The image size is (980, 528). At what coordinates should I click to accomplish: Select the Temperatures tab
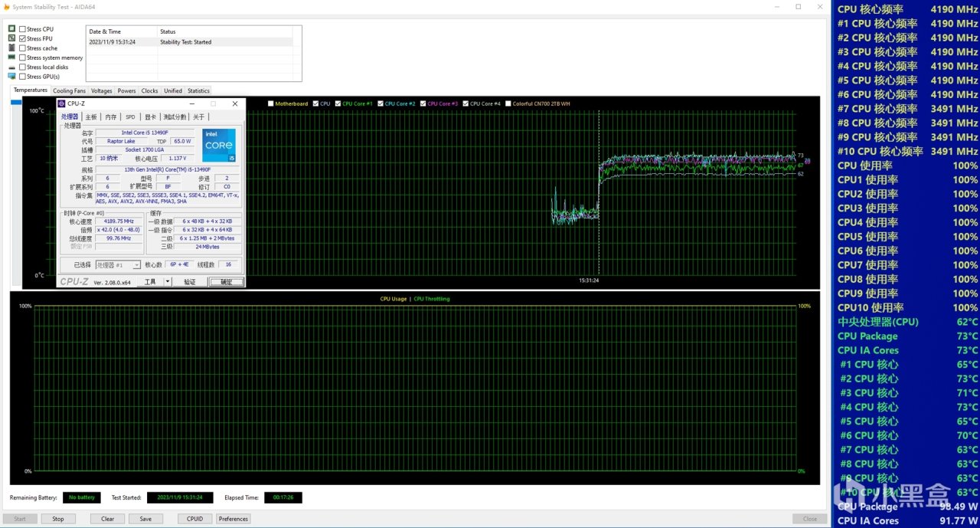point(31,90)
